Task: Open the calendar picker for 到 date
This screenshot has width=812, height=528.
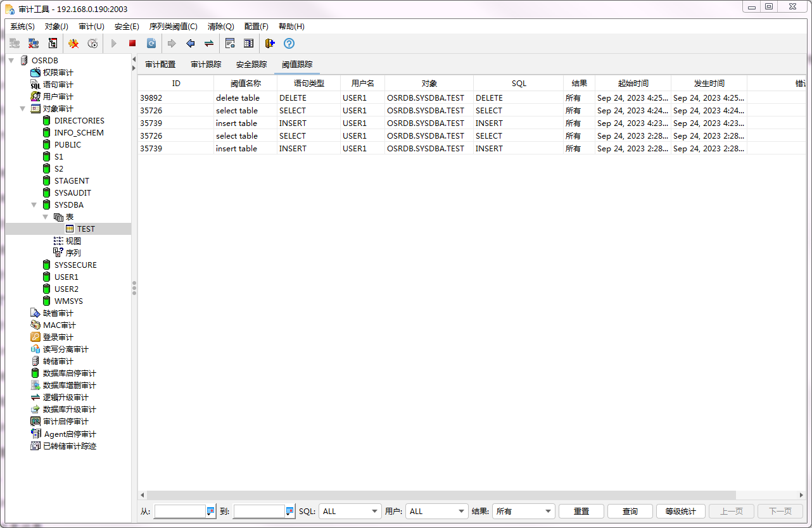Action: point(290,512)
